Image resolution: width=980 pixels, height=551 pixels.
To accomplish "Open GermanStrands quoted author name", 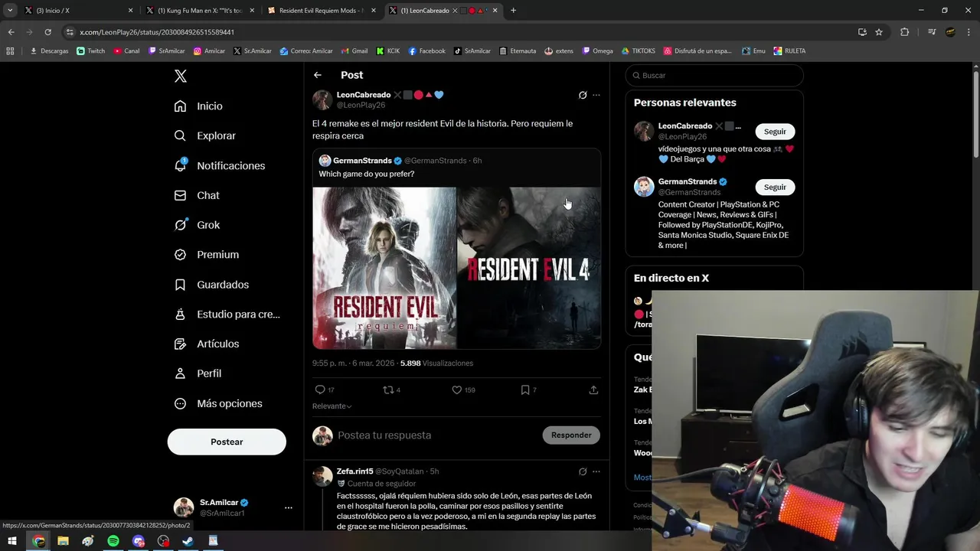I will pyautogui.click(x=362, y=161).
